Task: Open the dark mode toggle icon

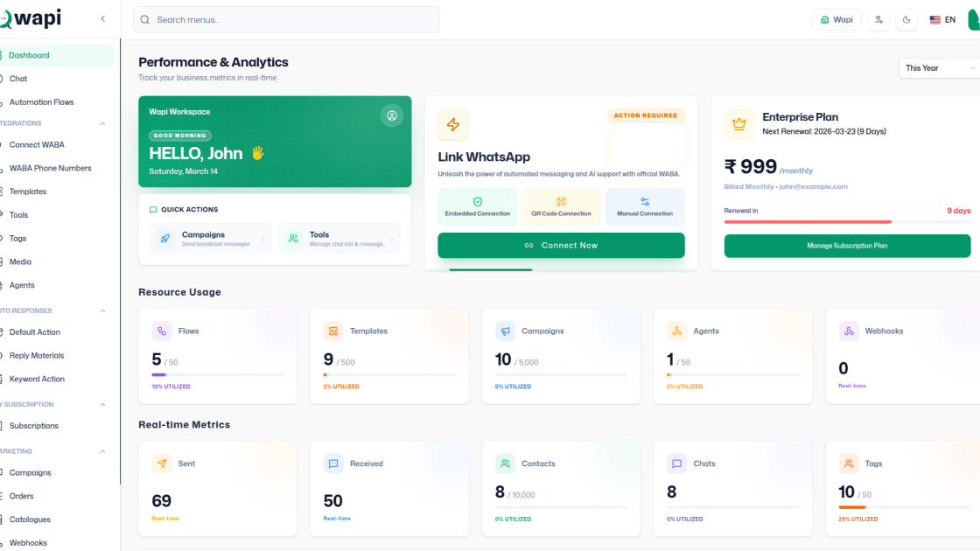Action: point(906,19)
